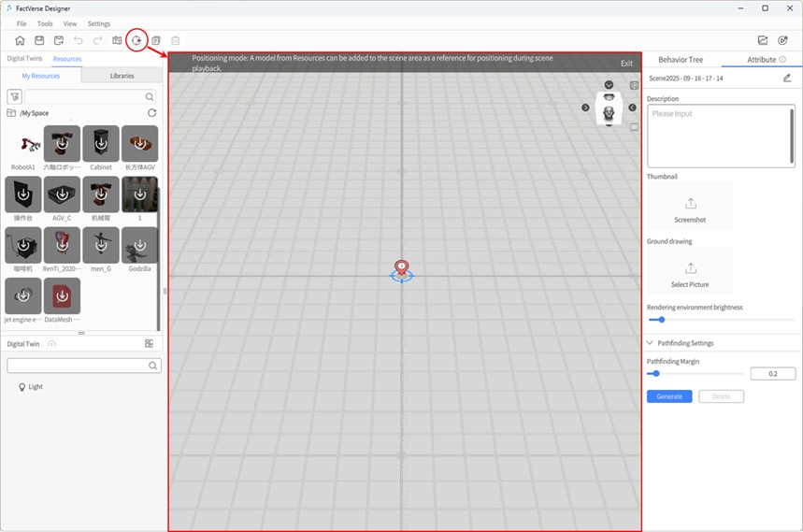Activate the circled Positioning mode icon

point(137,40)
